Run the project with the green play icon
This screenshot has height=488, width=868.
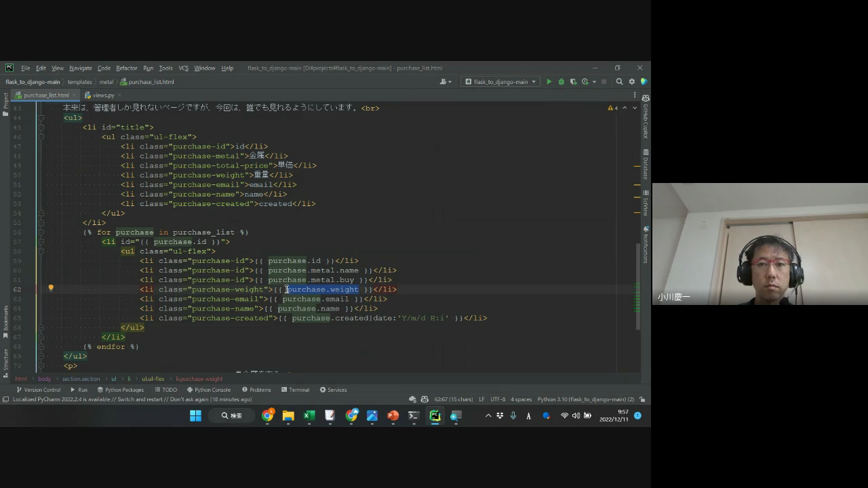(x=549, y=82)
